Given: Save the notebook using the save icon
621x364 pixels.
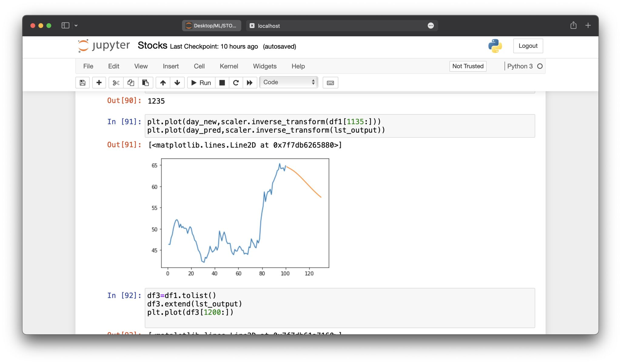Looking at the screenshot, I should pyautogui.click(x=82, y=82).
